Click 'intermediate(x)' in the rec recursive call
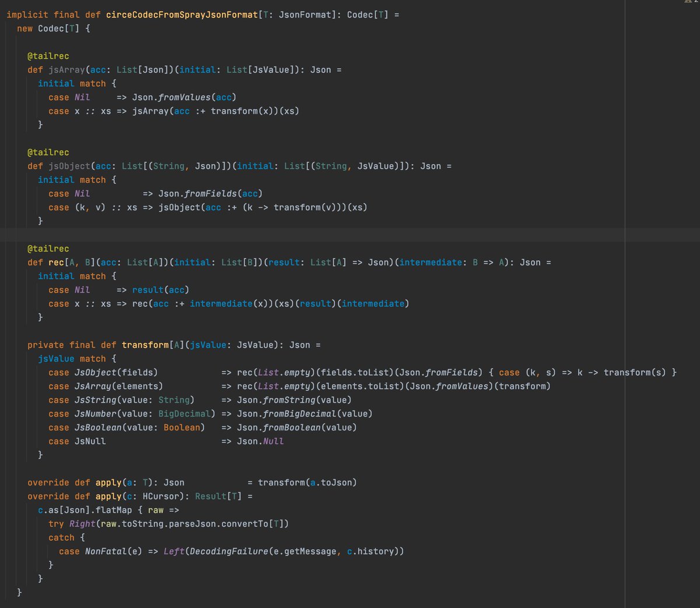700x608 pixels. click(229, 303)
